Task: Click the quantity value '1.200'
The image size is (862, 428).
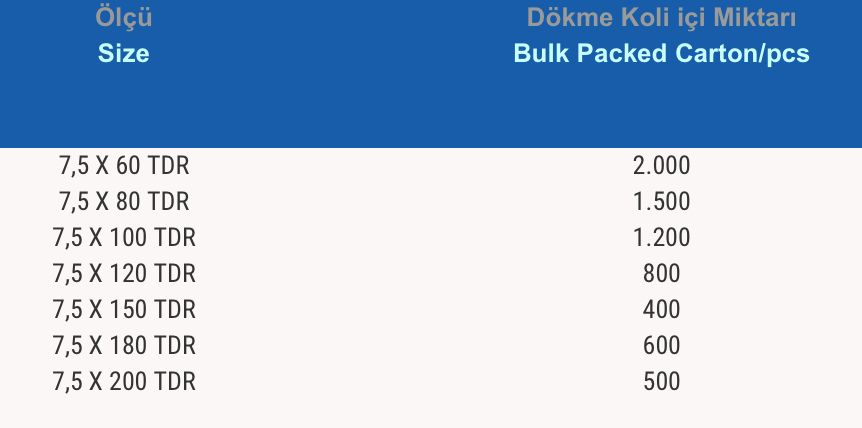Action: 661,238
